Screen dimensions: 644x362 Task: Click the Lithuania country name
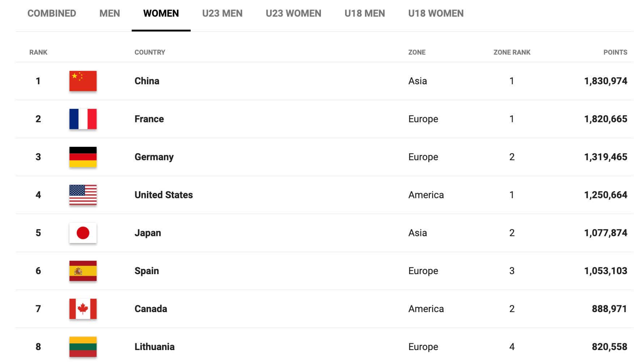tap(154, 347)
